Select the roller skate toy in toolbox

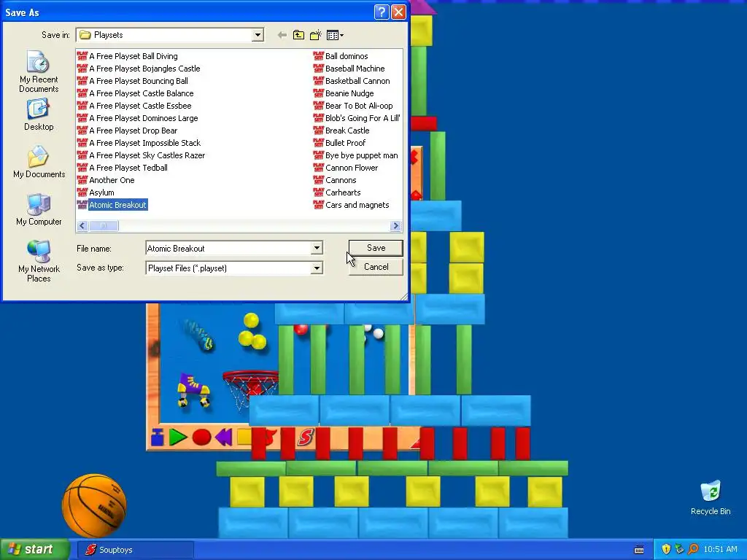click(193, 390)
